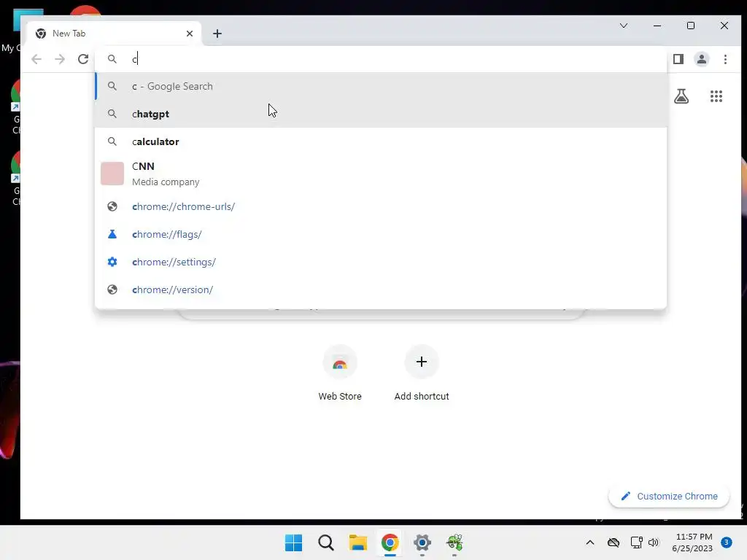Click the Chrome taskbar icon
This screenshot has height=560, width=747.
390,542
